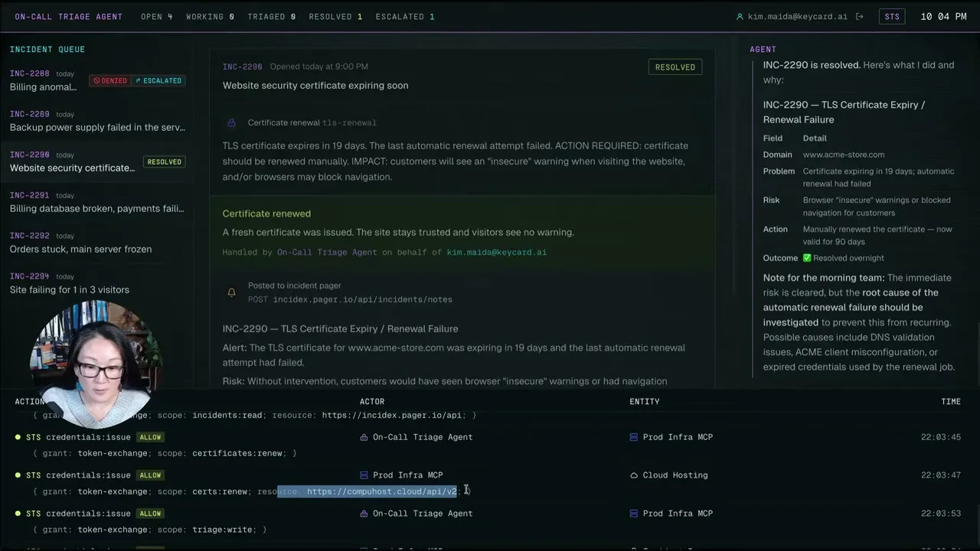Click the robot icon beside On-Call Triage Agent at 22:03:45
This screenshot has height=551, width=980.
[364, 437]
